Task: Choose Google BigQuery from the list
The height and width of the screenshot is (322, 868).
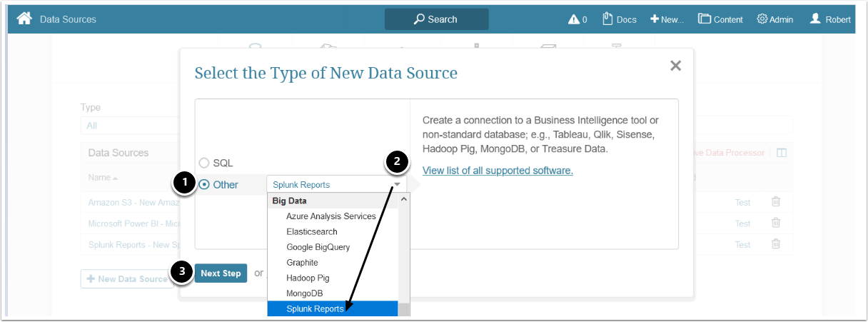Action: tap(318, 247)
